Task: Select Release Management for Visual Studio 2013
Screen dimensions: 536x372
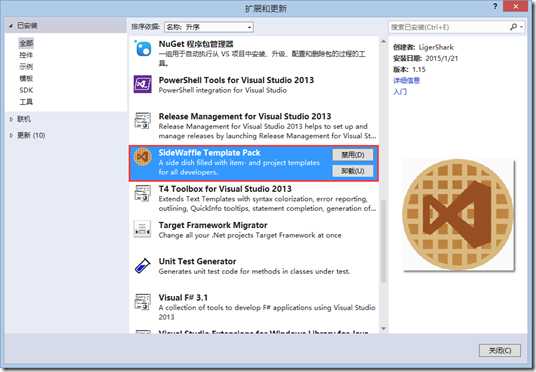Action: (x=245, y=116)
